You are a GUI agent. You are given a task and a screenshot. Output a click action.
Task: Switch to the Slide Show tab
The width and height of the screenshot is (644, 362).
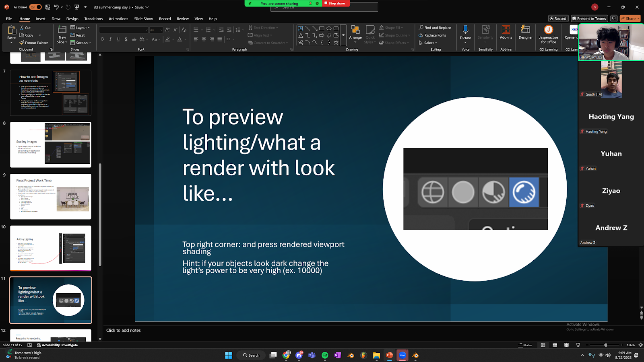point(143,19)
